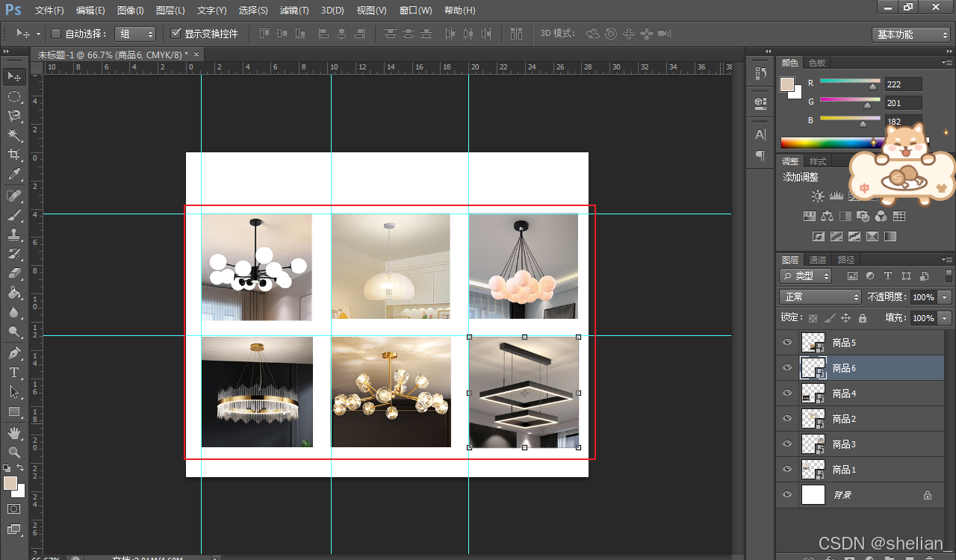Open the 滤镜(T) menu
The height and width of the screenshot is (560, 956).
[x=294, y=10]
